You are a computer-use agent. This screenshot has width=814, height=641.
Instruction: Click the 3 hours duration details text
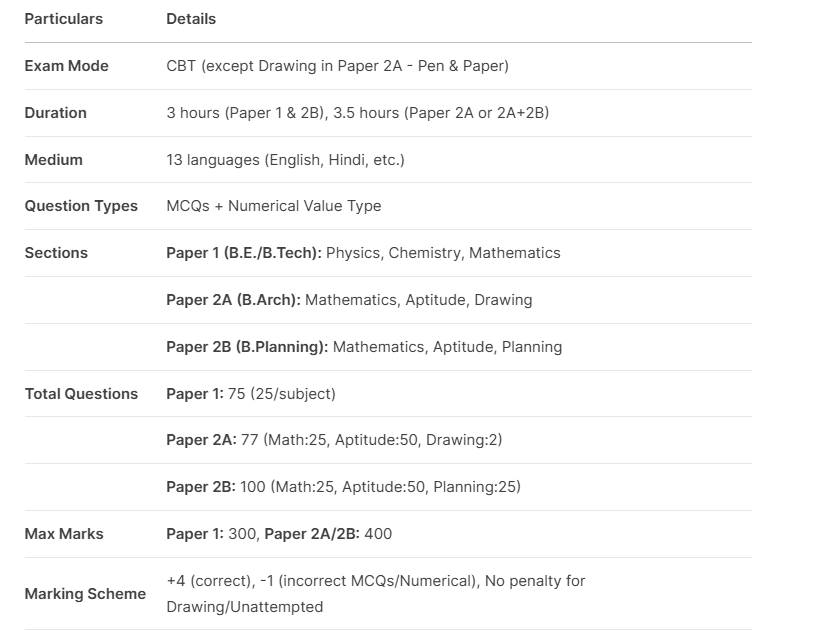(x=357, y=113)
